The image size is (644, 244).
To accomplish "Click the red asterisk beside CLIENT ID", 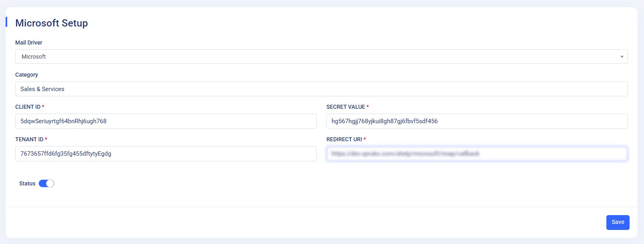I will coord(43,107).
